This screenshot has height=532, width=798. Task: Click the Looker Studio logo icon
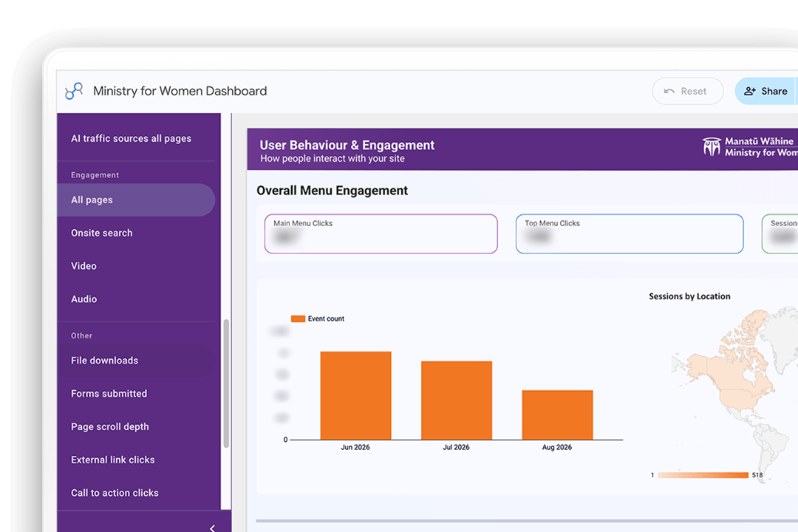pos(74,91)
